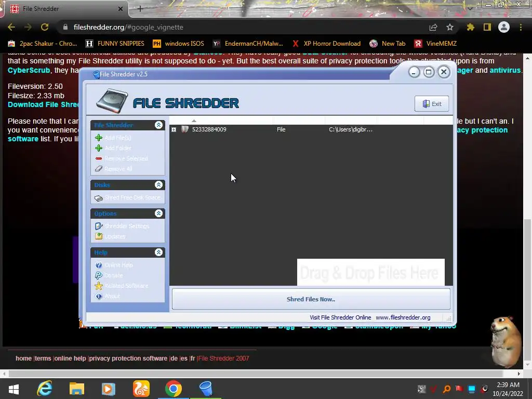Screen dimensions: 532x399
Task: Switch to Chrome in the taskbar
Action: tap(174, 389)
